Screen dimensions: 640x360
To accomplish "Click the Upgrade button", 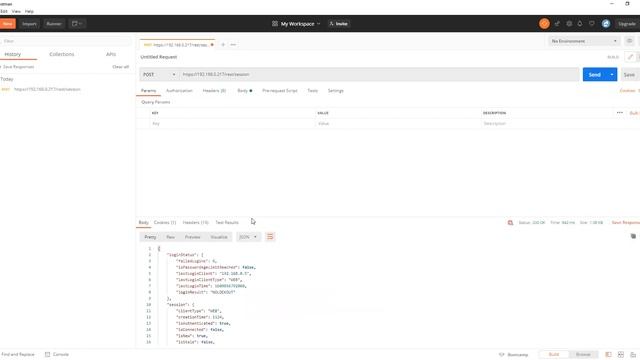I will click(627, 24).
